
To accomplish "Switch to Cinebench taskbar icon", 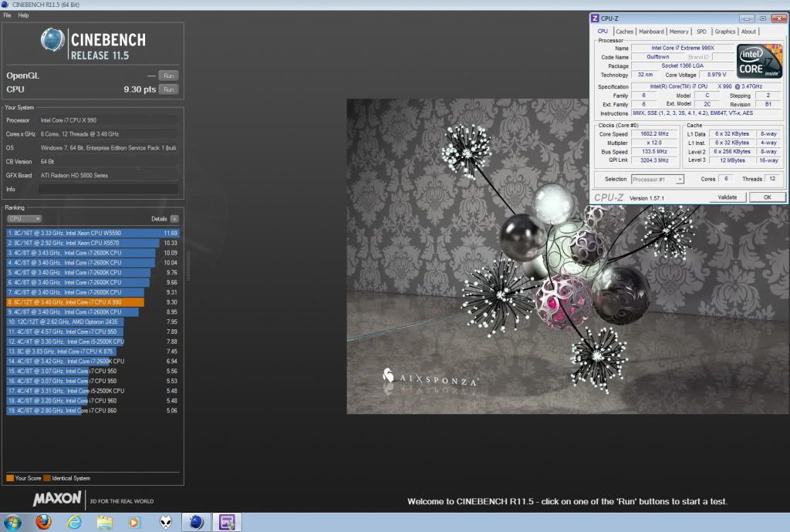I will point(196,523).
